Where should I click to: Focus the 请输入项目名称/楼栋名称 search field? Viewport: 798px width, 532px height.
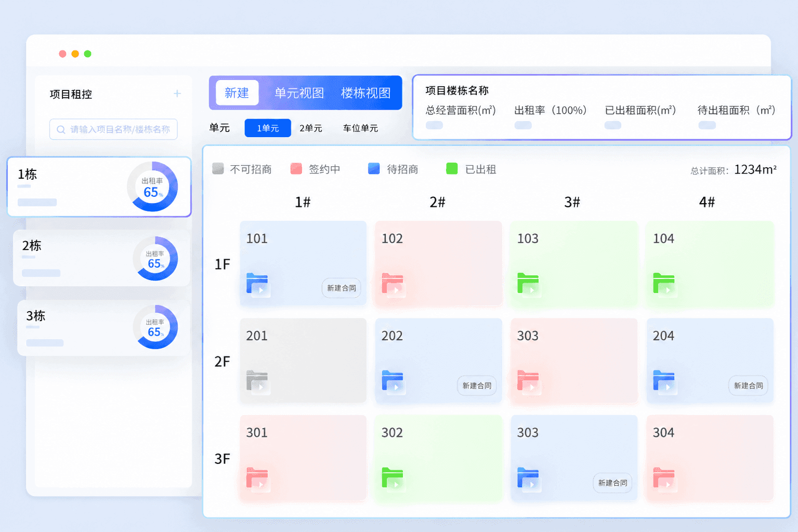113,129
